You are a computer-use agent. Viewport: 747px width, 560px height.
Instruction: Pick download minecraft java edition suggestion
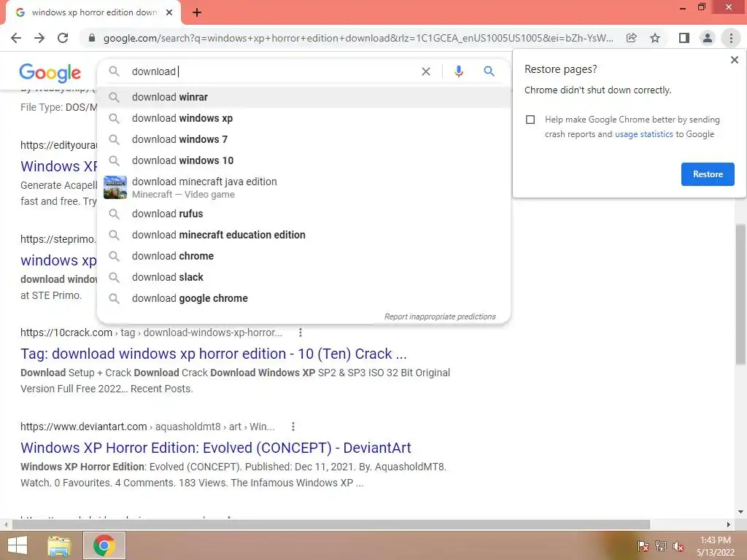coord(303,187)
